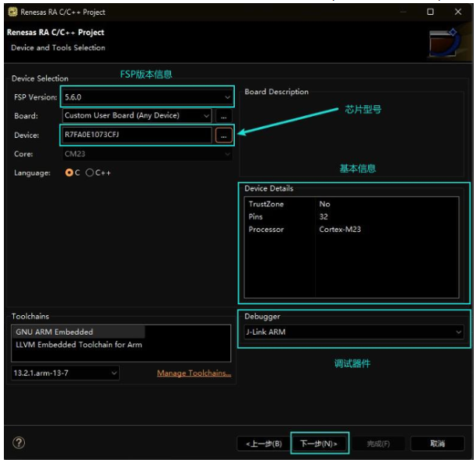The image size is (476, 463).
Task: Close the Renesas RA project dialog
Action: pyautogui.click(x=458, y=12)
